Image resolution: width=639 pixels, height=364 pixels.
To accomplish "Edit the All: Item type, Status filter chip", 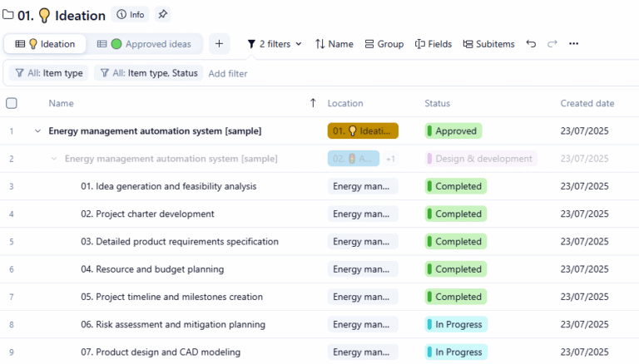I will pos(149,73).
